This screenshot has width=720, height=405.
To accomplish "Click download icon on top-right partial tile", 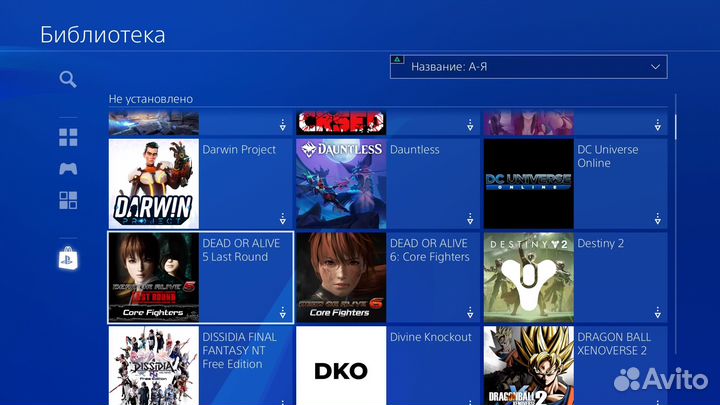I will [658, 124].
